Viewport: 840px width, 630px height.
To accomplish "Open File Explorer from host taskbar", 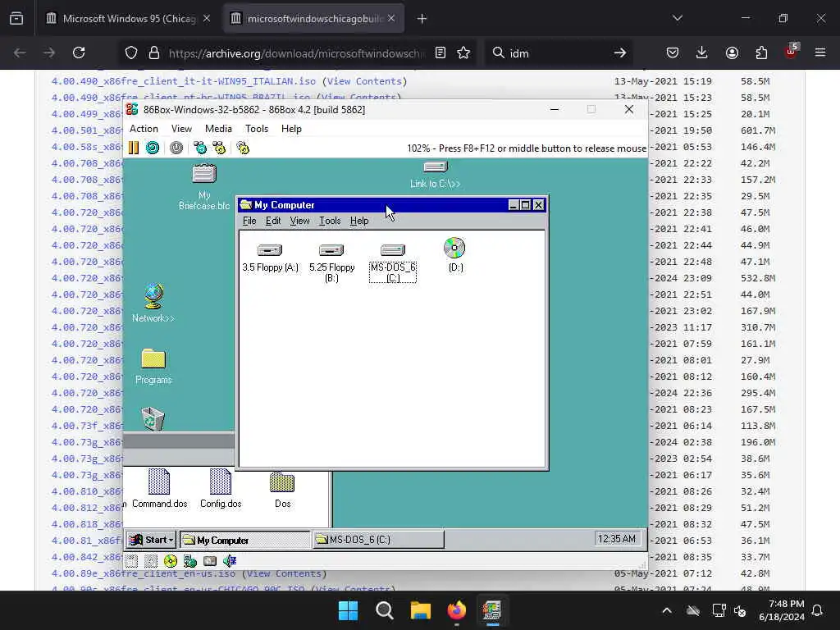I will 421,610.
